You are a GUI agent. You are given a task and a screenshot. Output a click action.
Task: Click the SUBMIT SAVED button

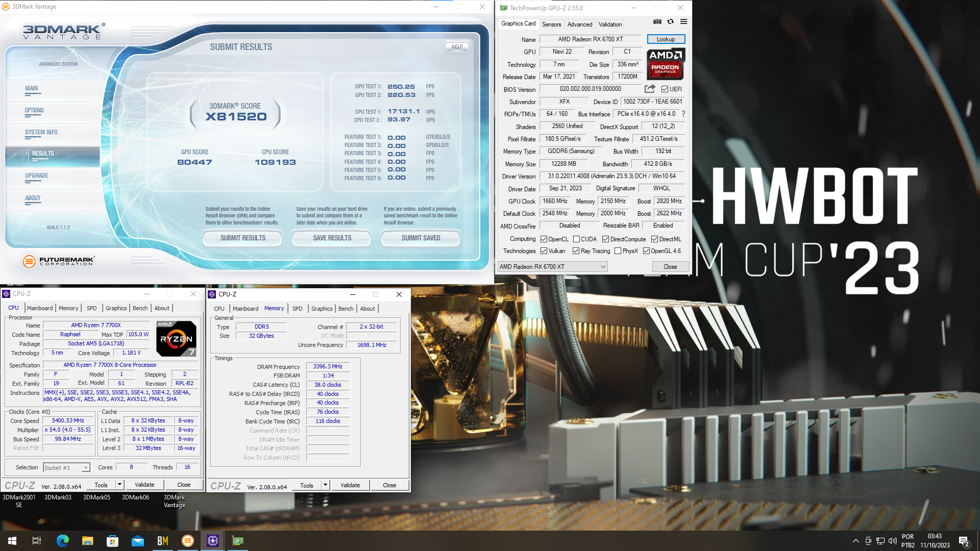pos(421,238)
